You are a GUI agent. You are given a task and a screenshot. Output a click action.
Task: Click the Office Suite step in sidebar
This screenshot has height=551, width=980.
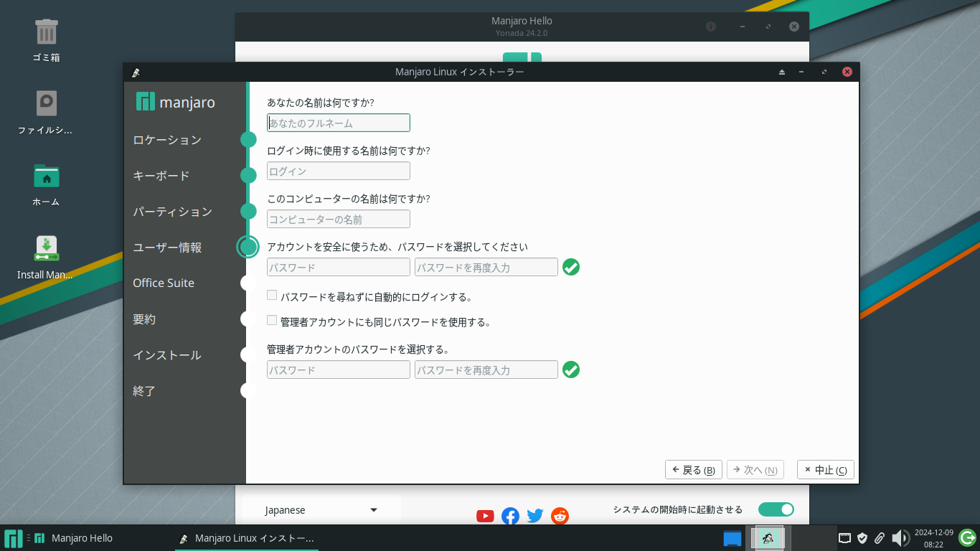pyautogui.click(x=164, y=283)
